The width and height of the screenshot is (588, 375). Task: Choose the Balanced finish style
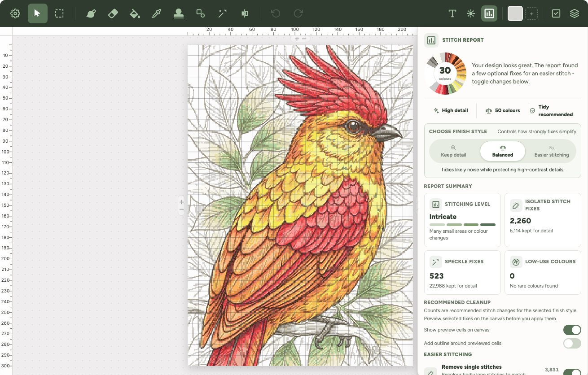(503, 152)
